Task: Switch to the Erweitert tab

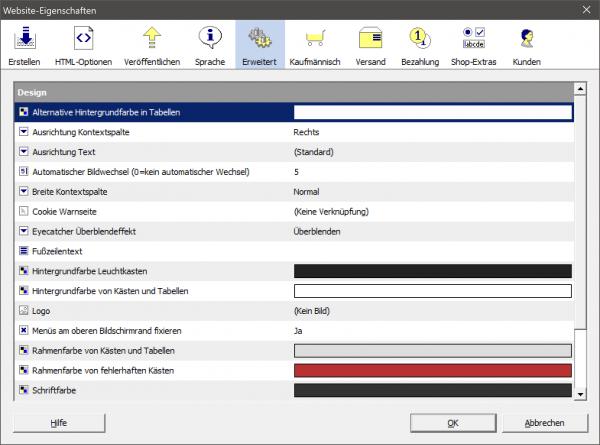Action: click(260, 46)
